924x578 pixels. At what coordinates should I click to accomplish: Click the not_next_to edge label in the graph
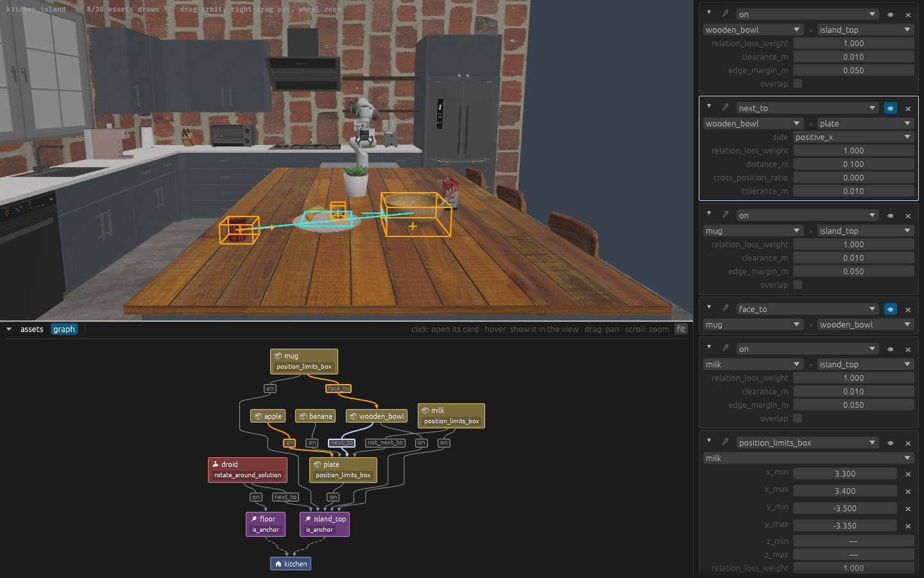[385, 442]
